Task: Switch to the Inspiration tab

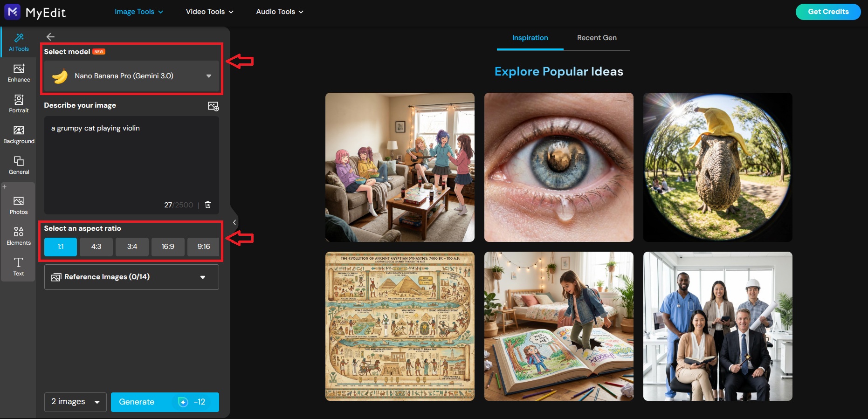Action: [x=530, y=38]
